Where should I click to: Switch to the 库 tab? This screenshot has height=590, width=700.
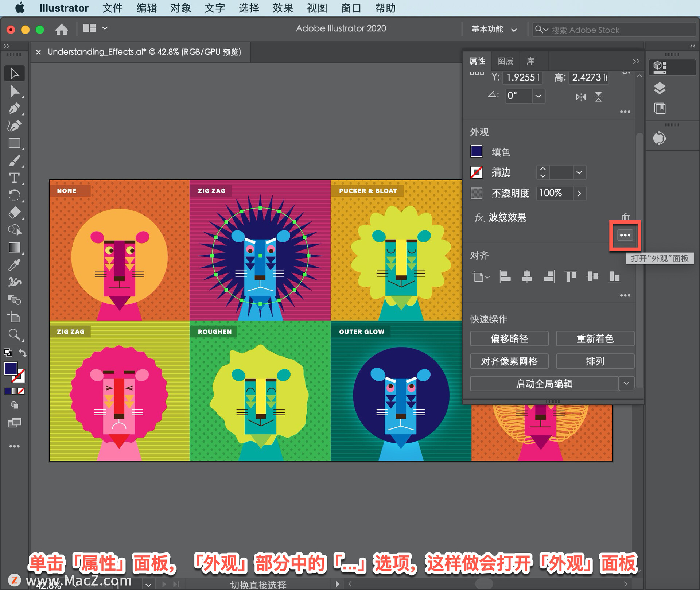(530, 61)
